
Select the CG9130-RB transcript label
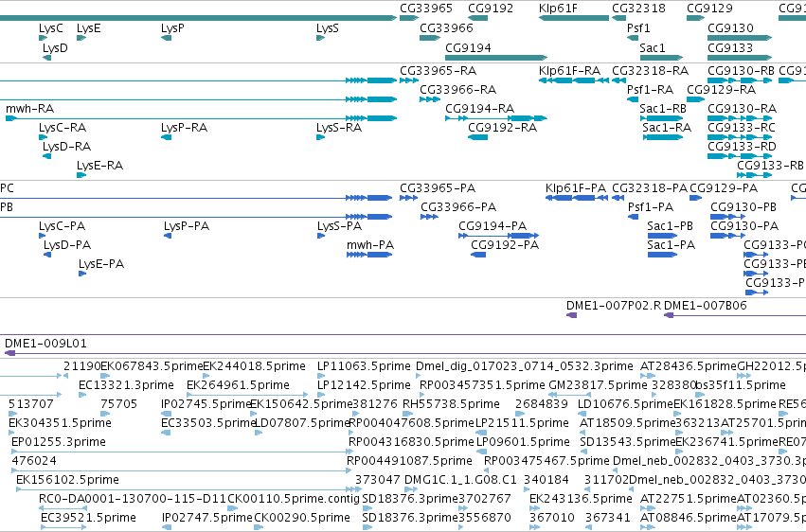click(x=741, y=70)
